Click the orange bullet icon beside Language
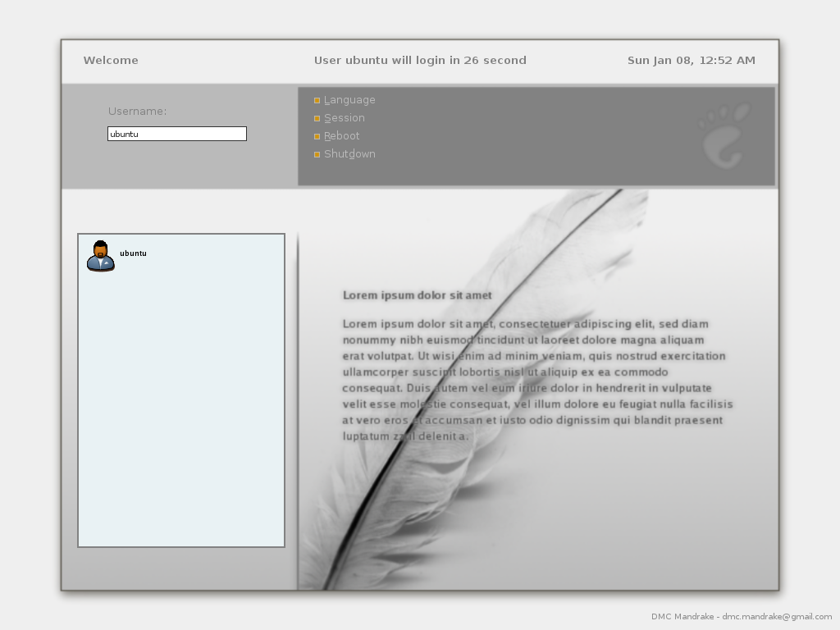 317,101
